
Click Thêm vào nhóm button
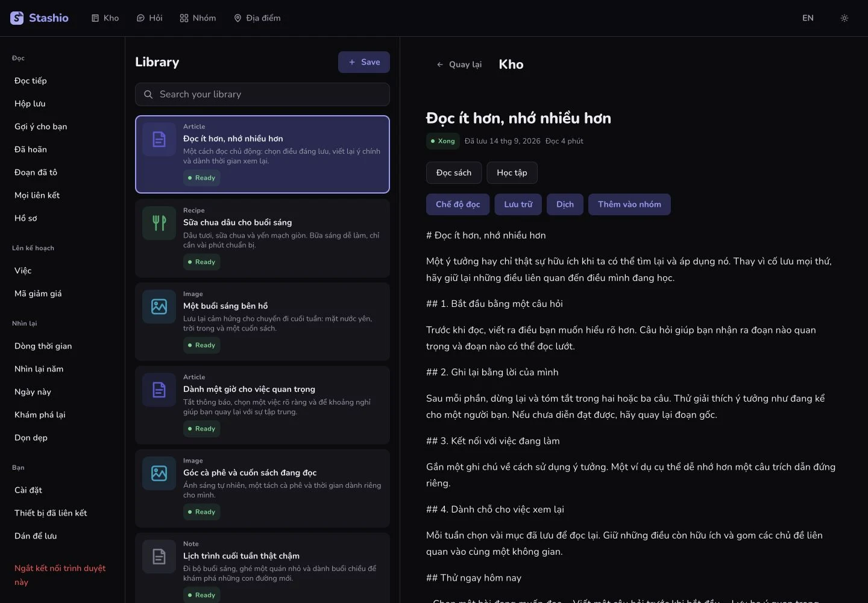[x=629, y=204]
